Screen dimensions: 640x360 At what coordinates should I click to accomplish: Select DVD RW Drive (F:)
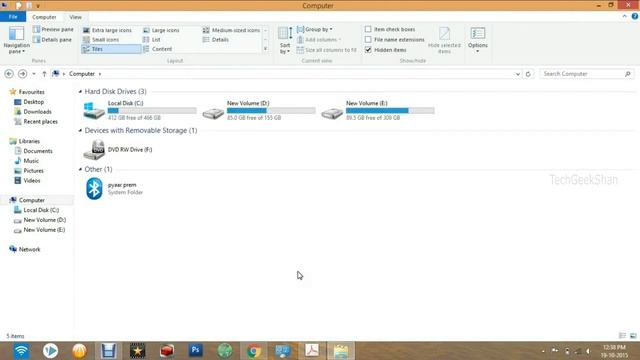pyautogui.click(x=118, y=150)
